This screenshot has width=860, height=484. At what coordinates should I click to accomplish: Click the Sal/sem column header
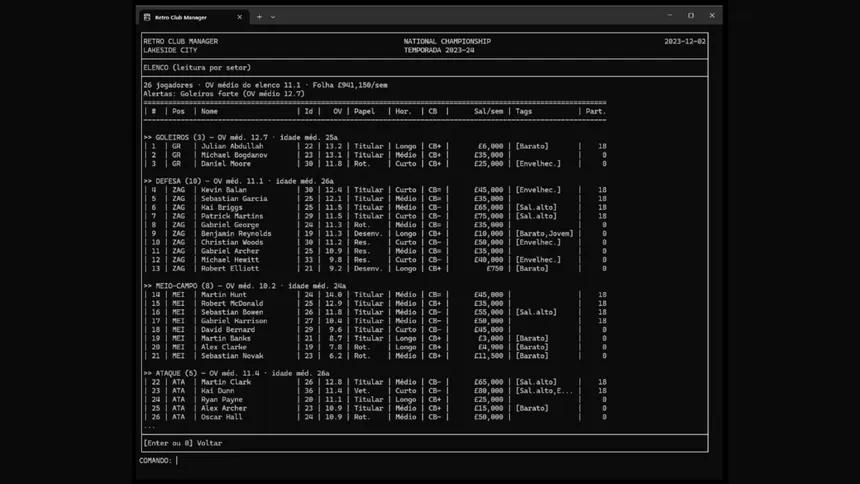click(489, 111)
